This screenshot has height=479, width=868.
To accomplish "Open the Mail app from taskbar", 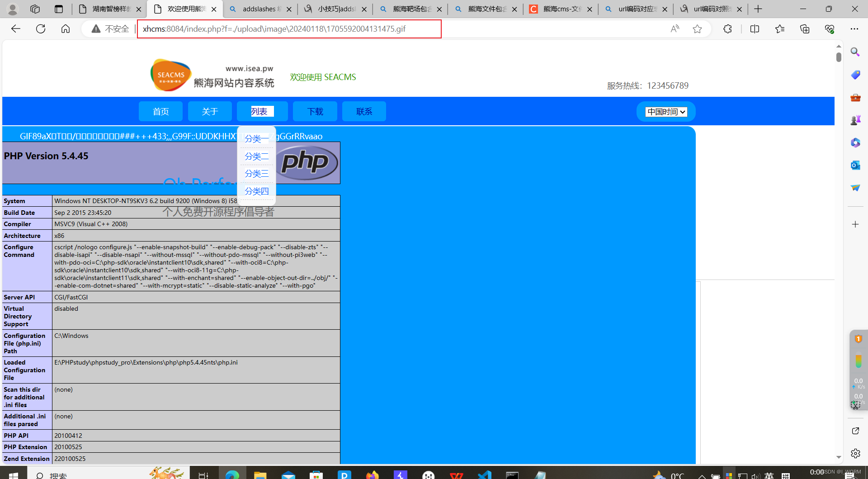I will tap(288, 475).
